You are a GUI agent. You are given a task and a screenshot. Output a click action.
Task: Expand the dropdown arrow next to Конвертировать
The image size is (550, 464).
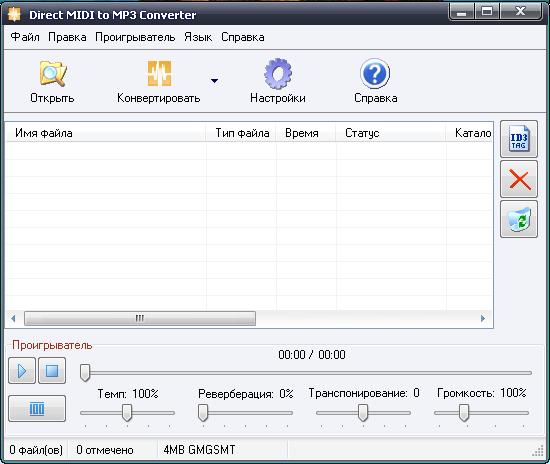pos(214,81)
